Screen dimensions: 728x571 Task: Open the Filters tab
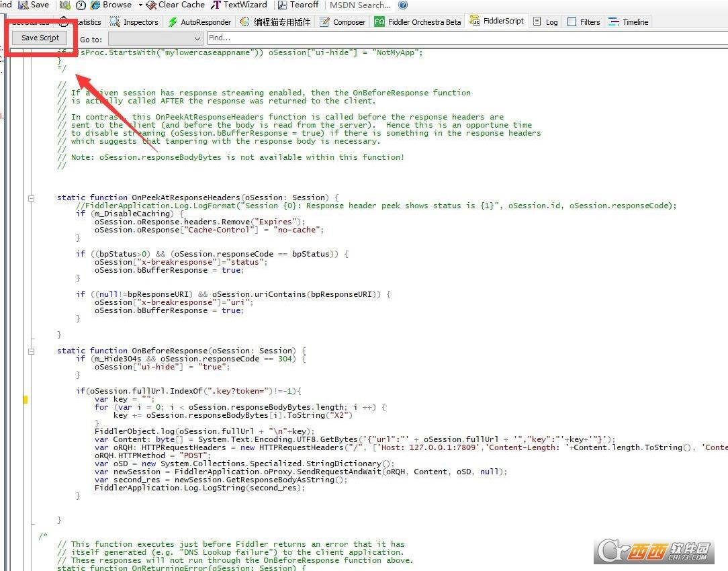[x=584, y=21]
